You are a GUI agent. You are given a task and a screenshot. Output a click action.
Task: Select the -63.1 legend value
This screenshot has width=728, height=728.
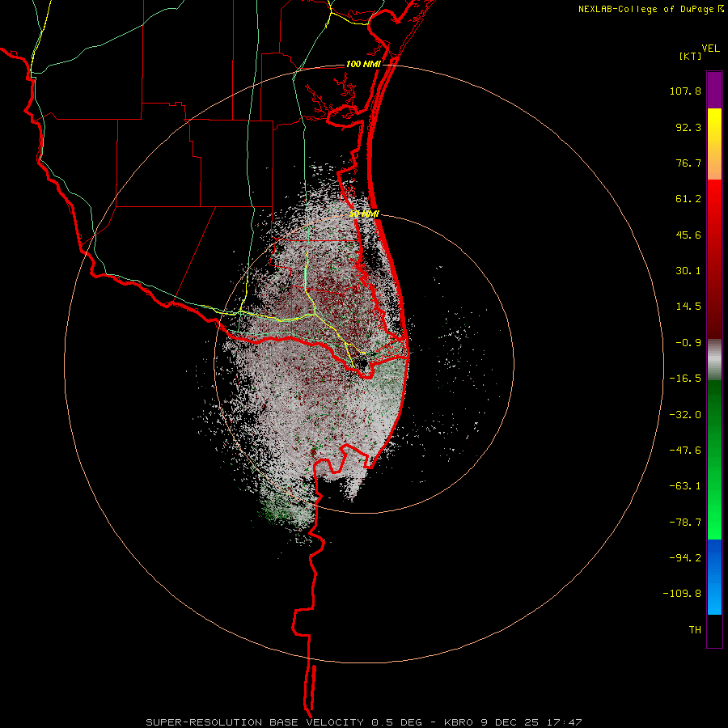(x=685, y=486)
